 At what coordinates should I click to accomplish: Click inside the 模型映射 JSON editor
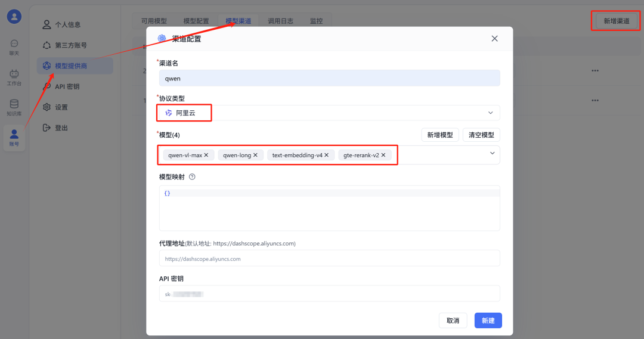[329, 208]
